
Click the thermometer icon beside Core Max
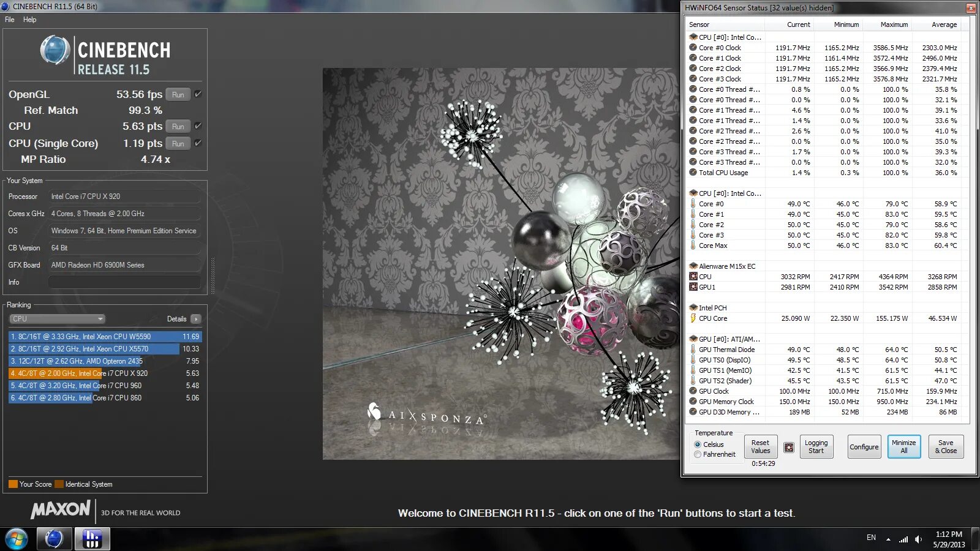(x=693, y=246)
